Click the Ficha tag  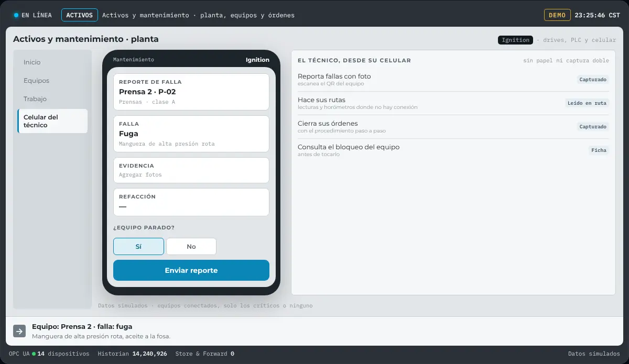pos(599,150)
